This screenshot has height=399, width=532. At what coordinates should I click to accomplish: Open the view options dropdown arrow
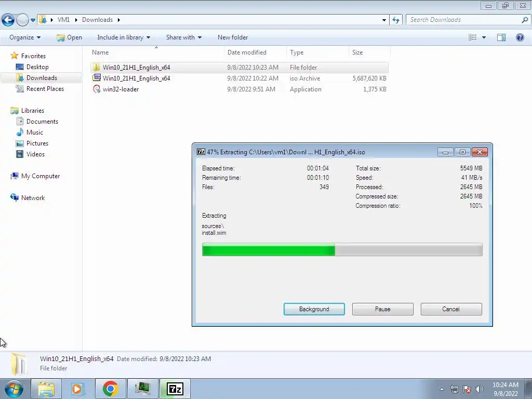coord(484,37)
